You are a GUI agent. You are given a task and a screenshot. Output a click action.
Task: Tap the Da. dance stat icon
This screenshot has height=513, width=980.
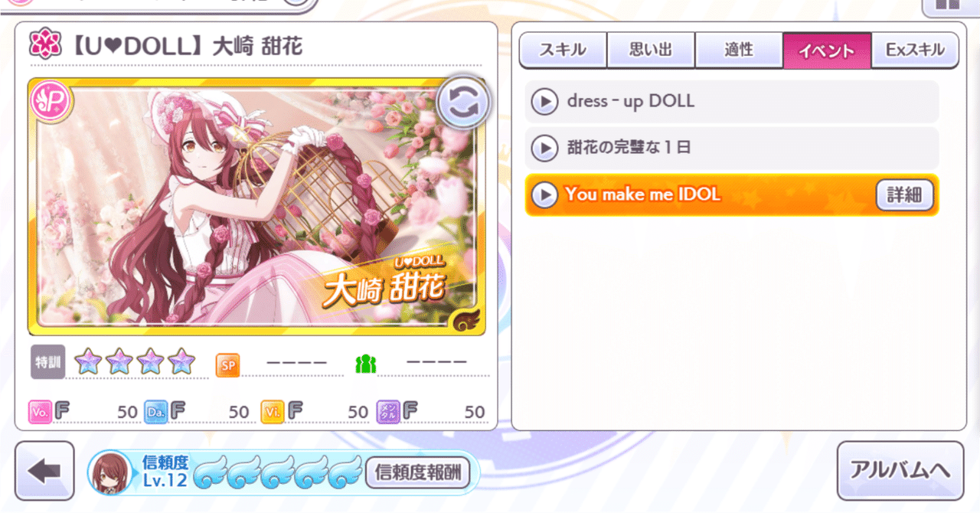[x=155, y=412]
